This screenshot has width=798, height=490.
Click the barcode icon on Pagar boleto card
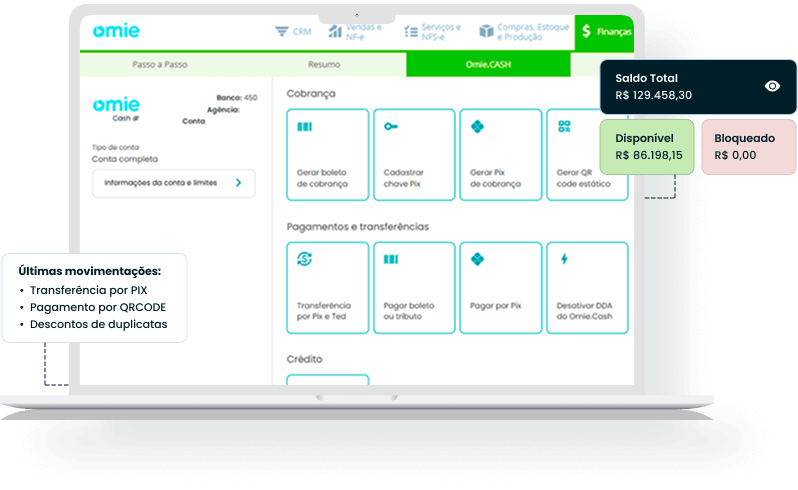click(x=391, y=260)
